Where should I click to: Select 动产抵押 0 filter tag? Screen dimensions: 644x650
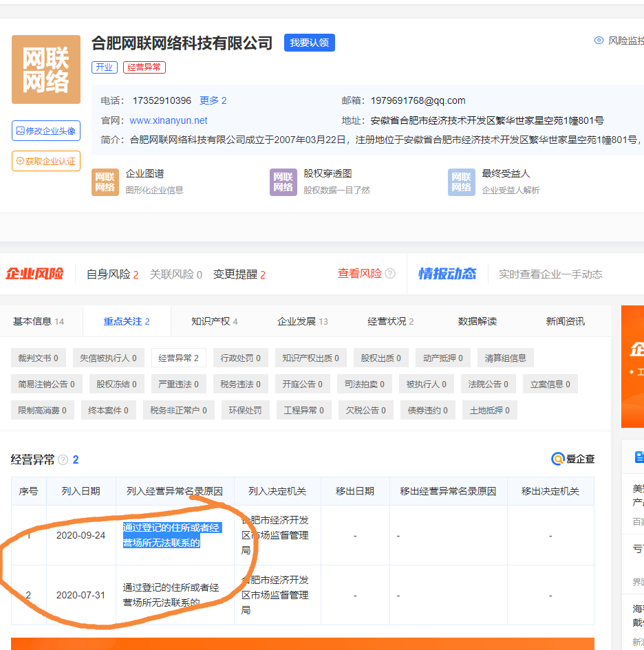coord(443,358)
